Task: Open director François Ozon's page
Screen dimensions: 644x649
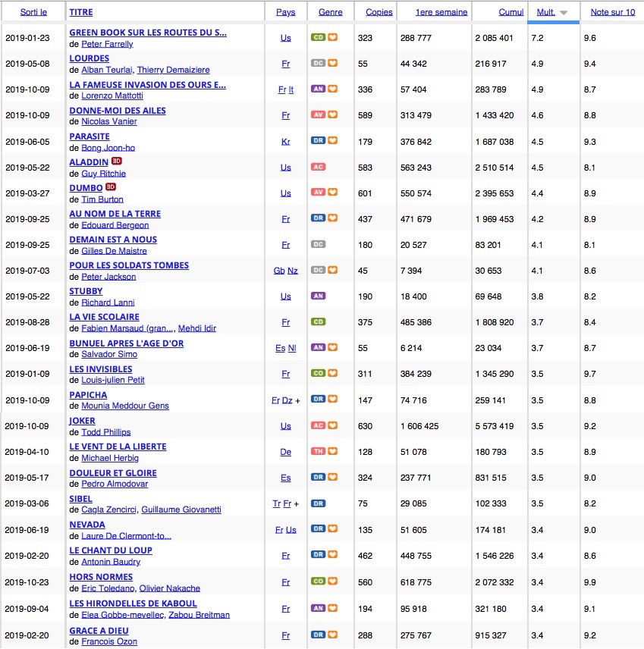Action: [x=109, y=641]
